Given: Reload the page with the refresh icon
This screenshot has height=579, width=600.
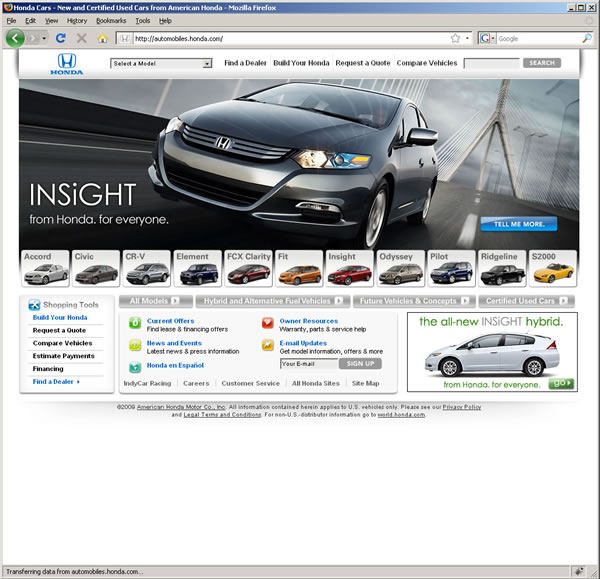Looking at the screenshot, I should tap(61, 38).
